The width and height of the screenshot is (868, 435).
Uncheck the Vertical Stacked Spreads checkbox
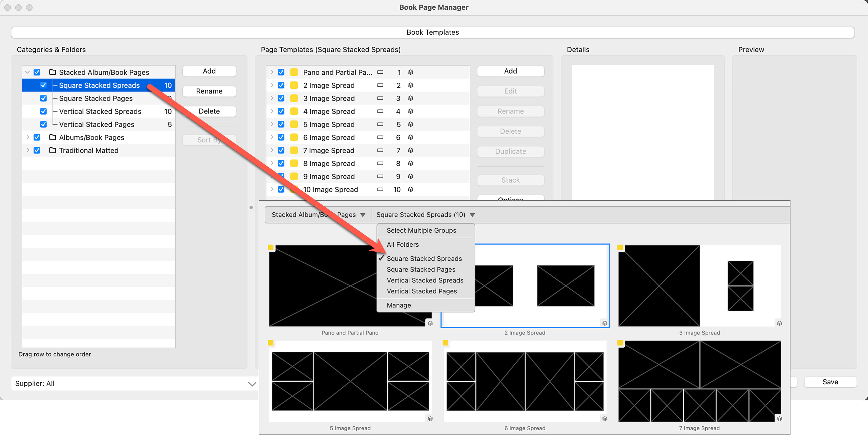43,111
